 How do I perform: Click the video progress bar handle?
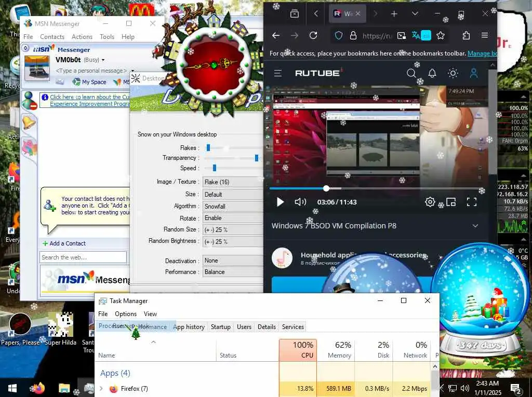(326, 188)
